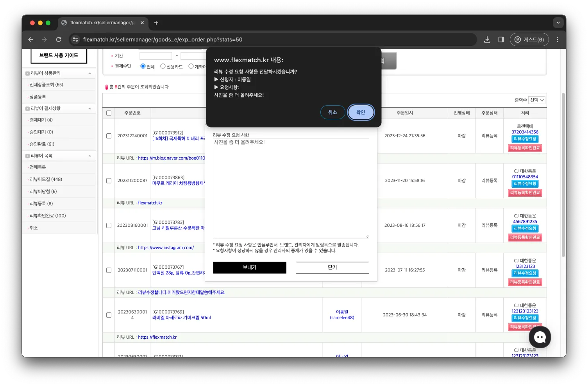588x386 pixels.
Task: Open the chat support bubble icon
Action: point(540,337)
